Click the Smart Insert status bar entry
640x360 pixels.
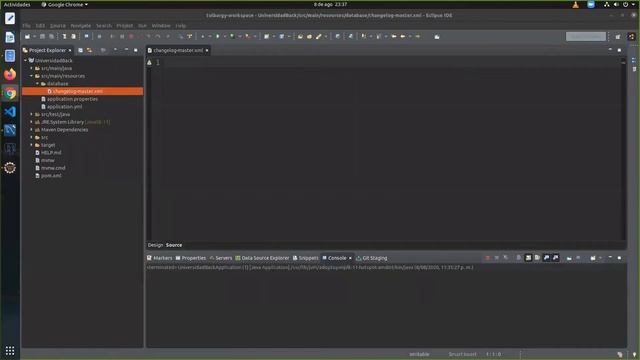tap(462, 354)
